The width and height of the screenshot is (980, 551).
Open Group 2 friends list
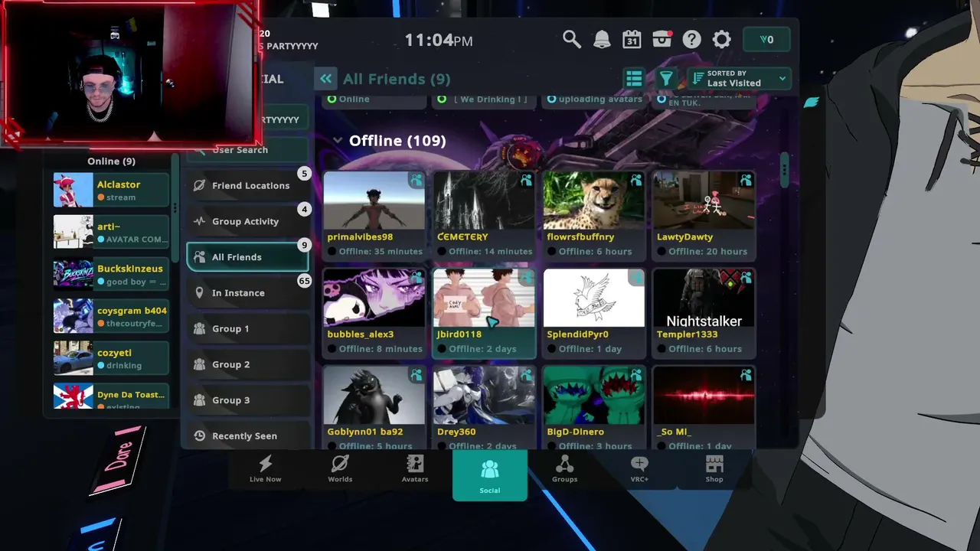pyautogui.click(x=248, y=364)
